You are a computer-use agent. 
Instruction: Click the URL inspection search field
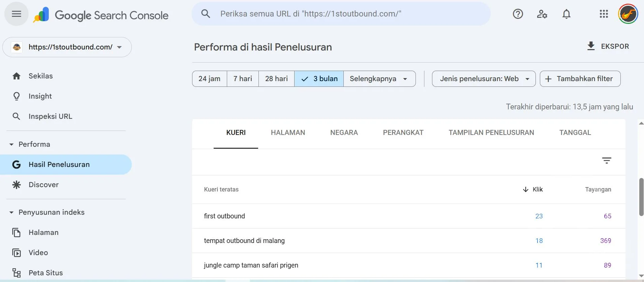pos(341,14)
